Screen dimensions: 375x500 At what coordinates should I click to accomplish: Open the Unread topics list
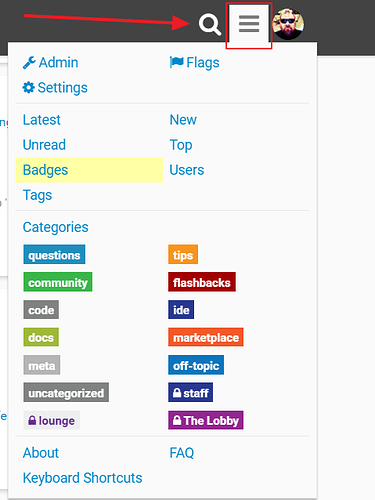pyautogui.click(x=44, y=145)
